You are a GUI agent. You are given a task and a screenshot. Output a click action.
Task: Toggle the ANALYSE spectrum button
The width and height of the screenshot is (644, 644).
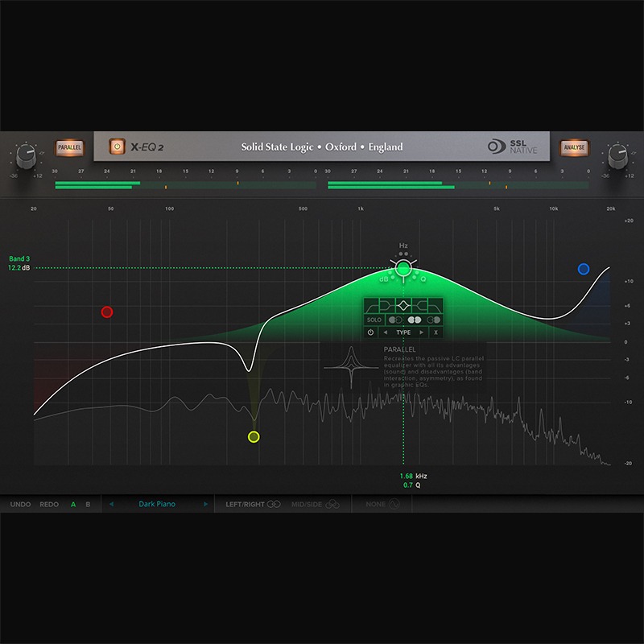coord(574,147)
